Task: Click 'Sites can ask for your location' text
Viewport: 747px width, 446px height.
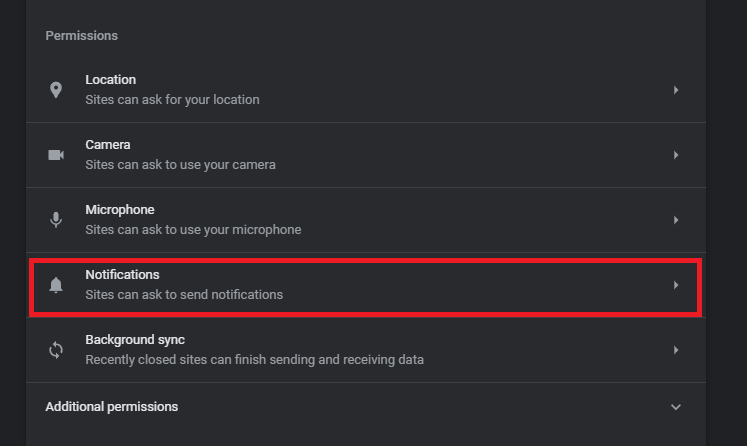Action: click(172, 100)
